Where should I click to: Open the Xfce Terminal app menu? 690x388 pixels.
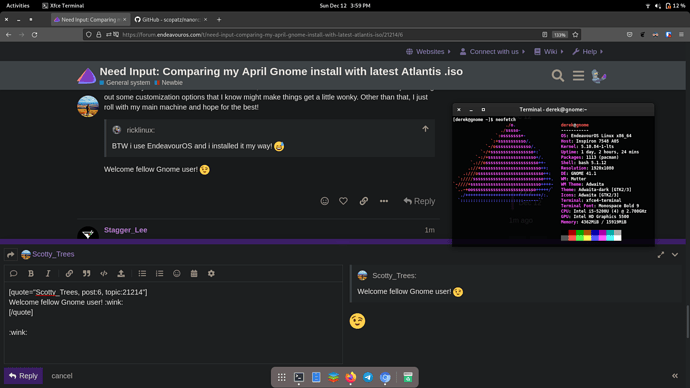(x=63, y=6)
